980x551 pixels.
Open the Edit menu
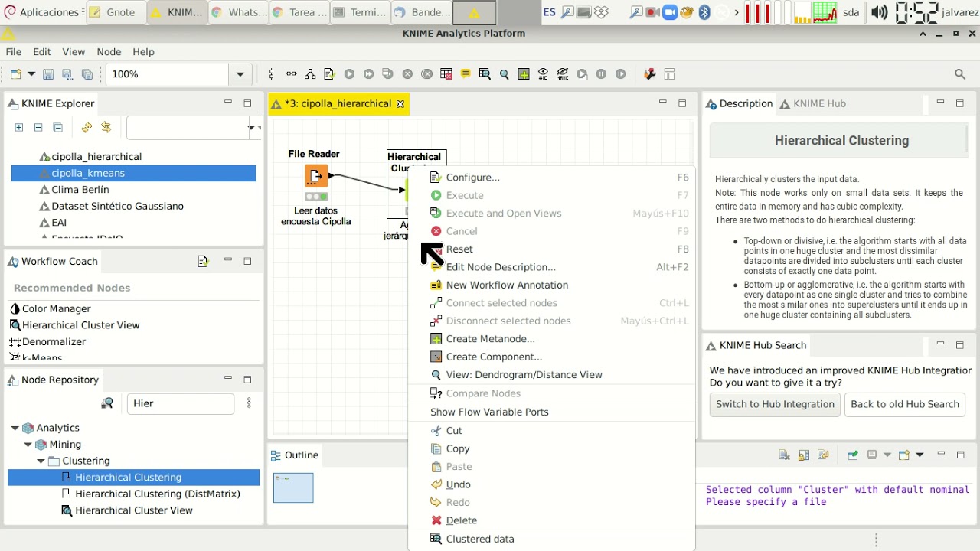(x=41, y=51)
